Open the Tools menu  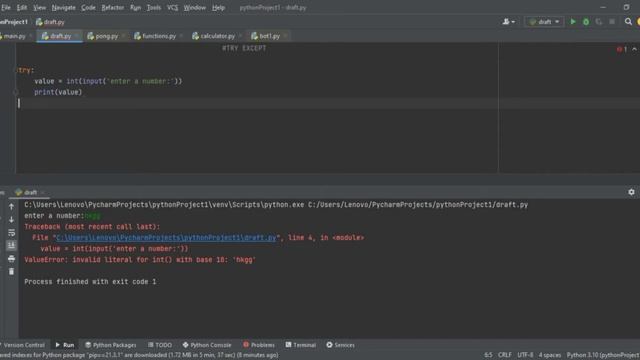tap(154, 7)
